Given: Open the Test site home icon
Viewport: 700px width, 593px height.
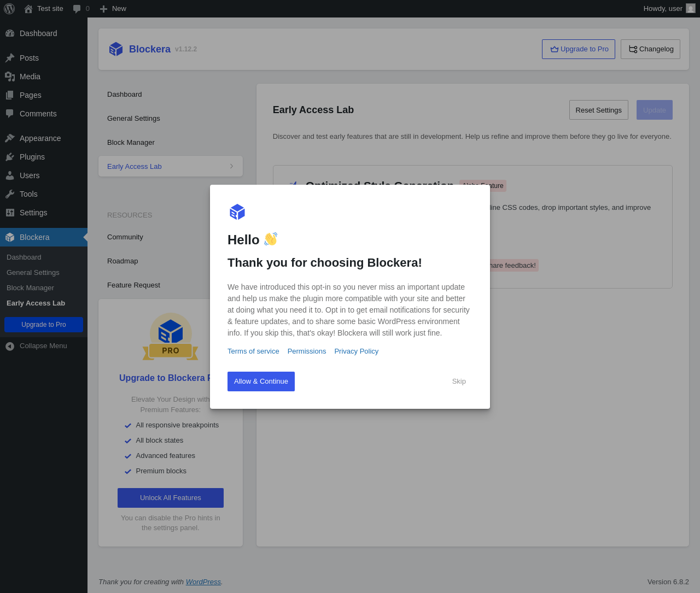Looking at the screenshot, I should [x=28, y=9].
